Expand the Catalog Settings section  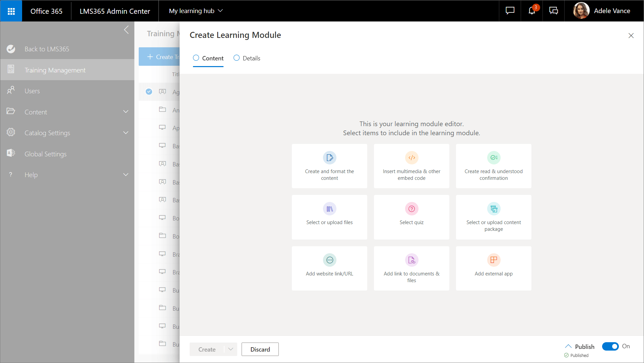[x=47, y=133]
